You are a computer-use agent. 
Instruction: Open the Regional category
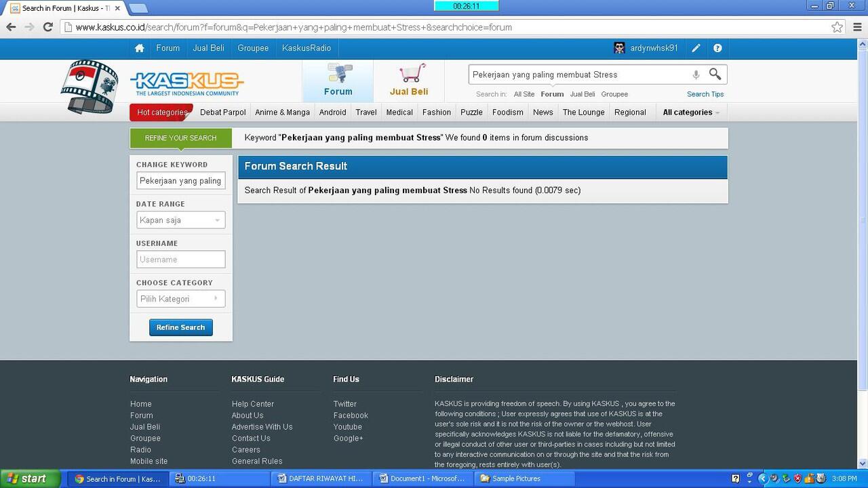click(x=630, y=113)
